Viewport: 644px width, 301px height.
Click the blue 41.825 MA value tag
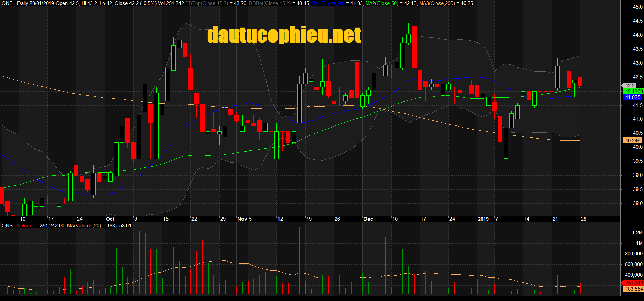632,97
